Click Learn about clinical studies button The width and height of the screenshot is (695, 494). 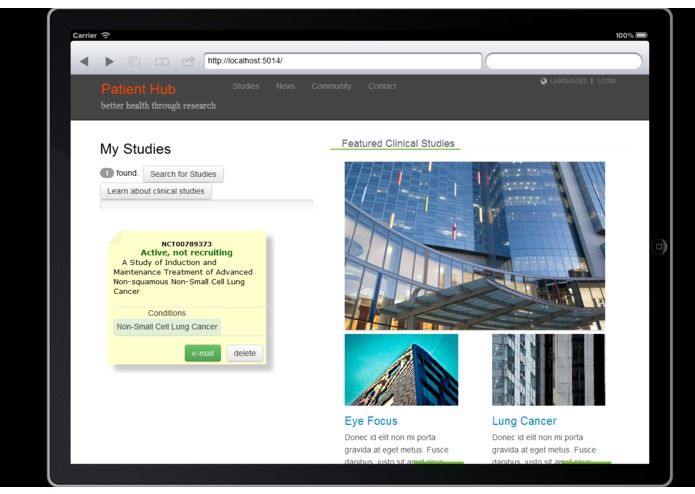(156, 191)
